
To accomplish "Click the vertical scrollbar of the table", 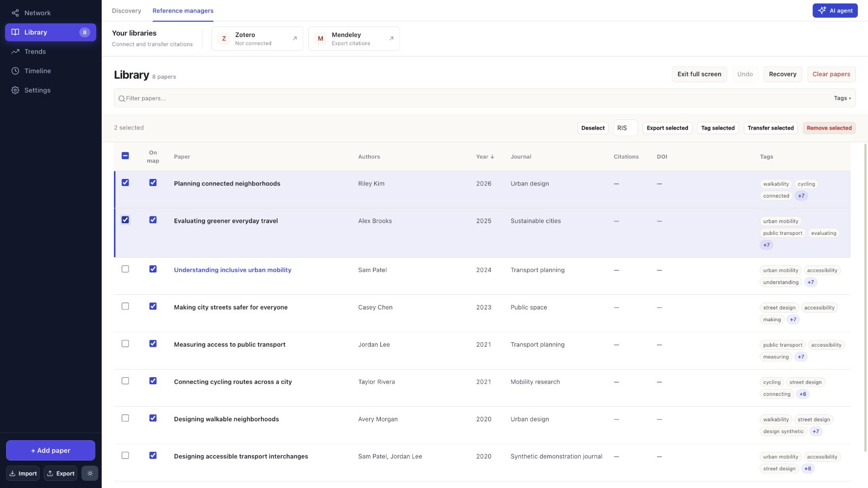I will [x=865, y=297].
